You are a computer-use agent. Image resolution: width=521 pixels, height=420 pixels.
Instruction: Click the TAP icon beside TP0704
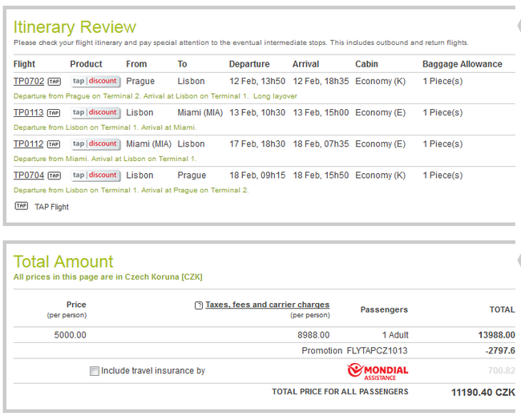[55, 176]
